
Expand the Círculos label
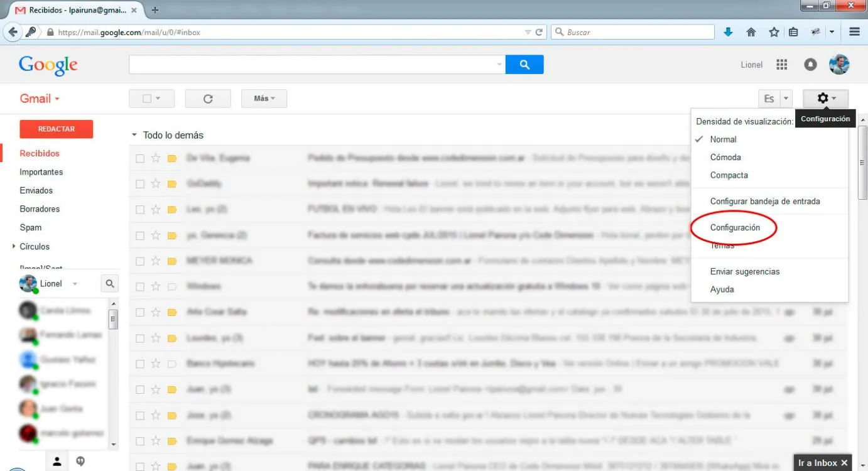click(14, 246)
